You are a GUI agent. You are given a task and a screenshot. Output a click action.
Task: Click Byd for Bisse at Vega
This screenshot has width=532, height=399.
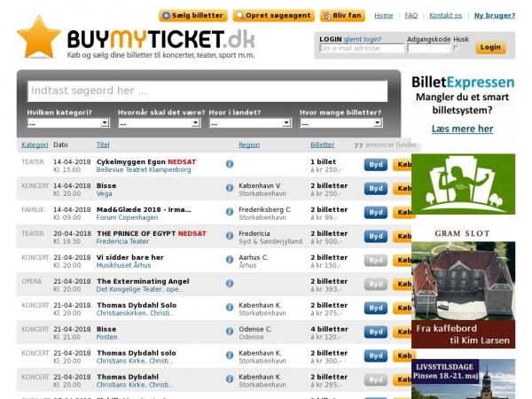tap(376, 189)
